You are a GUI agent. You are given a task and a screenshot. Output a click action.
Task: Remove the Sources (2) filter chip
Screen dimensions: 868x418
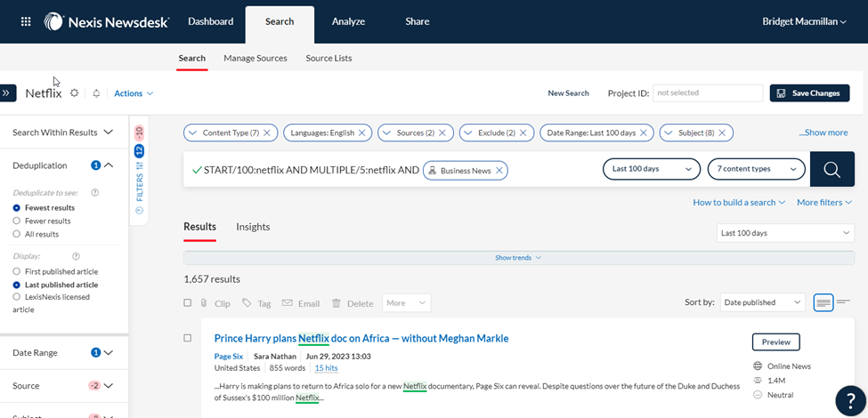coord(442,133)
